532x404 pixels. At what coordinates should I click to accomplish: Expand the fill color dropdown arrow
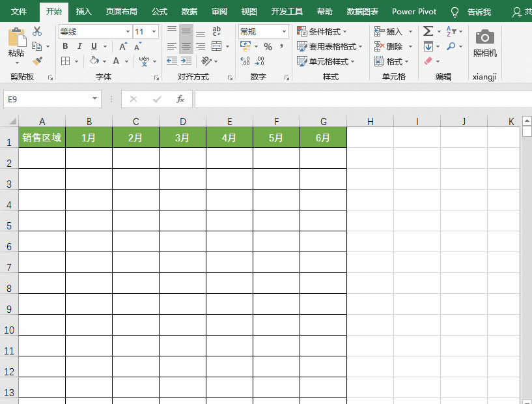(104, 61)
